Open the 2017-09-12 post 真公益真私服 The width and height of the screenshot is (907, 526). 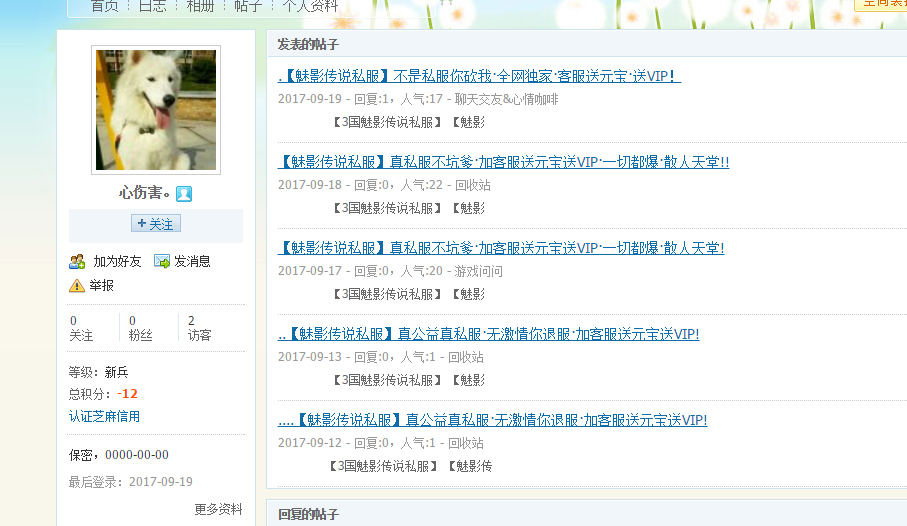492,420
